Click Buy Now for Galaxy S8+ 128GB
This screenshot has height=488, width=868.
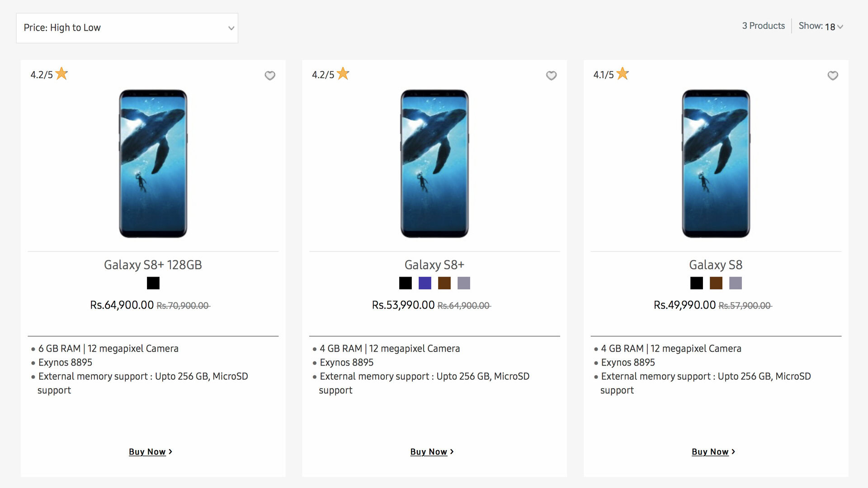coord(150,452)
